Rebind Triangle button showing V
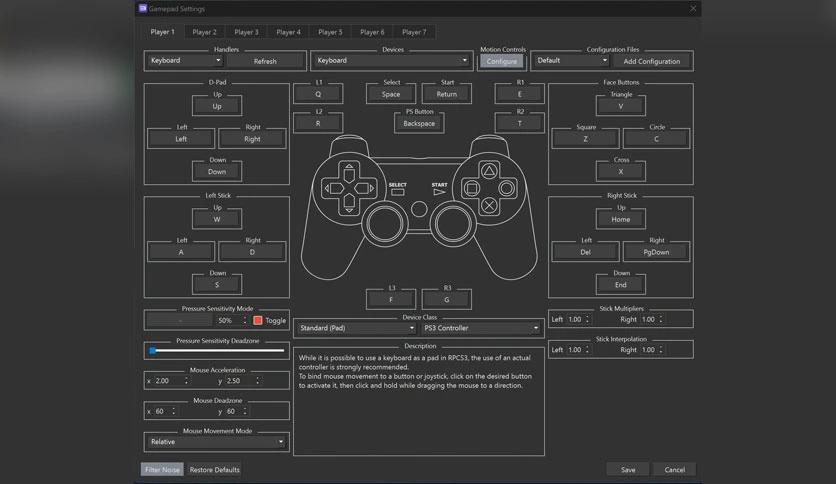This screenshot has height=484, width=836. point(621,106)
